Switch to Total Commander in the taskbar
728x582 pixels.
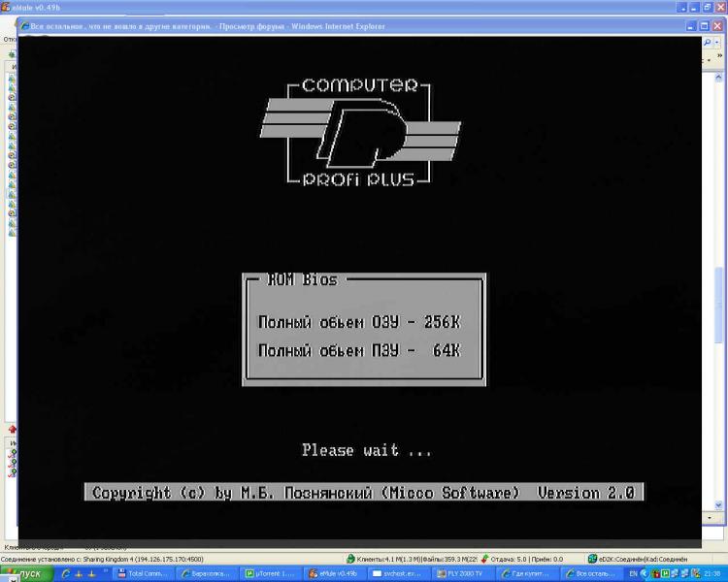point(144,574)
